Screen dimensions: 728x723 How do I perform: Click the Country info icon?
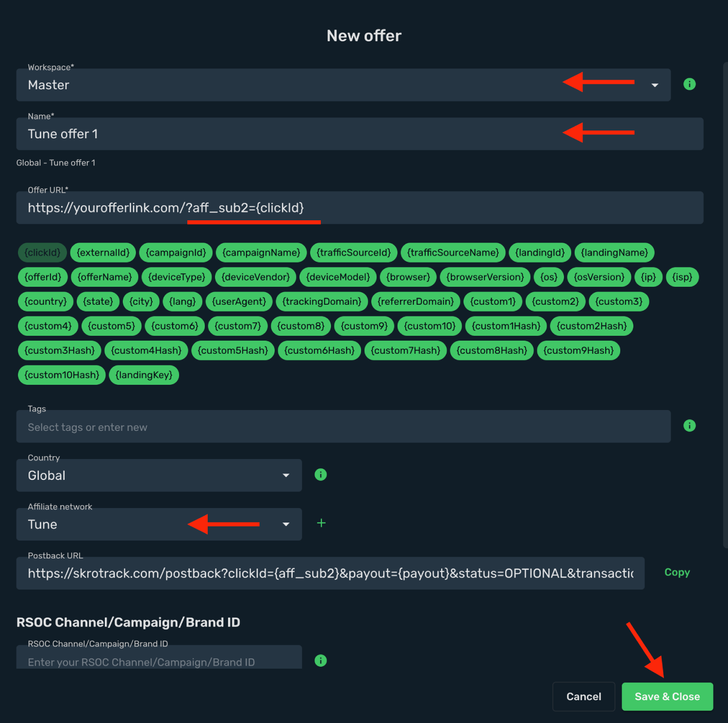click(x=320, y=475)
